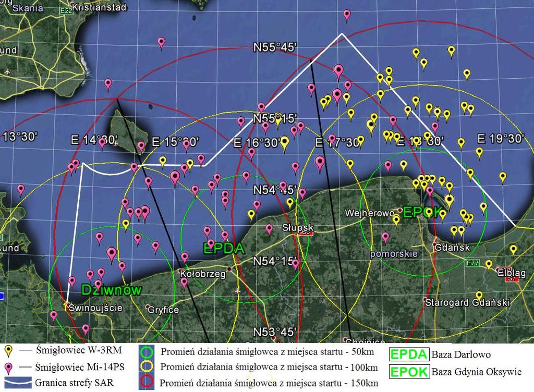
Task: Click the pink pin above the SAR boundary apex
Action: click(347, 16)
